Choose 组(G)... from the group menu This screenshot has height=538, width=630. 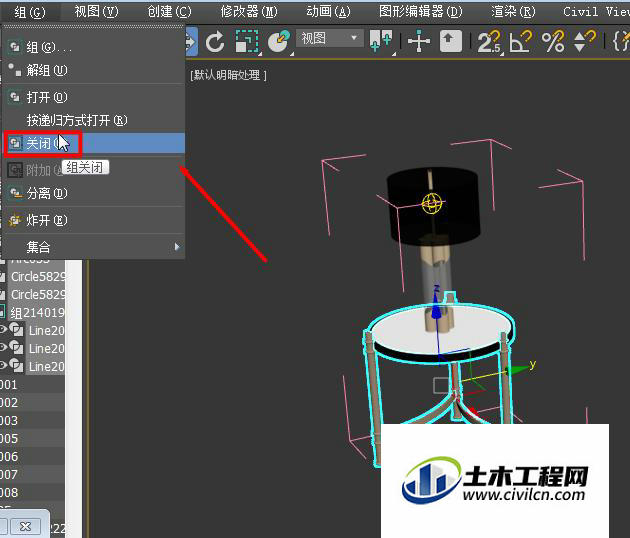94,47
